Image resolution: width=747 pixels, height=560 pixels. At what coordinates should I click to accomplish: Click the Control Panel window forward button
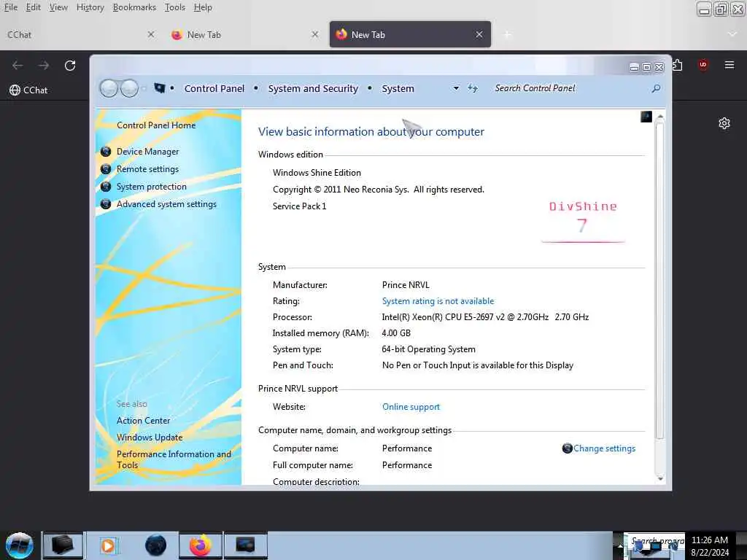(129, 88)
